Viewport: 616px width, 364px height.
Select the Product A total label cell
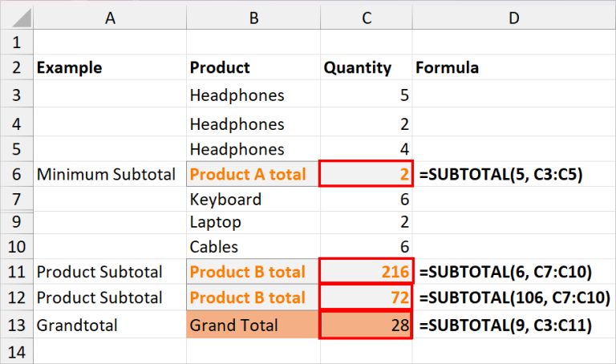pyautogui.click(x=253, y=174)
